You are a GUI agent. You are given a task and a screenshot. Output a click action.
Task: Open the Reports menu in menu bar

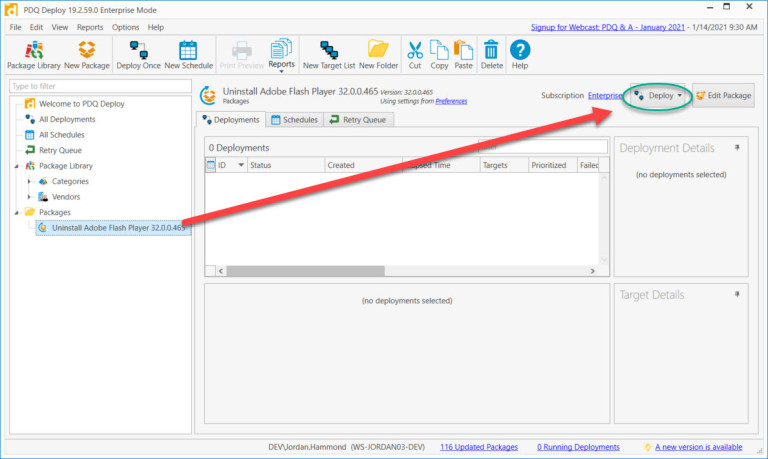tap(90, 27)
